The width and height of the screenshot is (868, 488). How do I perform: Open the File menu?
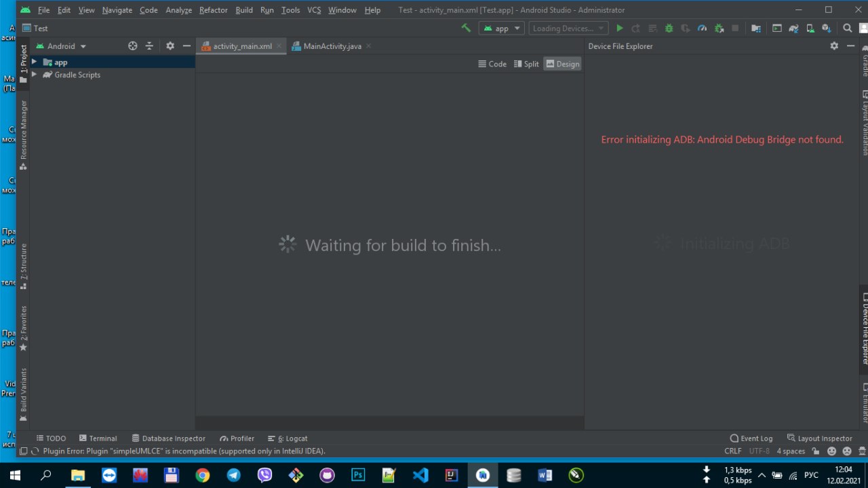coord(44,10)
